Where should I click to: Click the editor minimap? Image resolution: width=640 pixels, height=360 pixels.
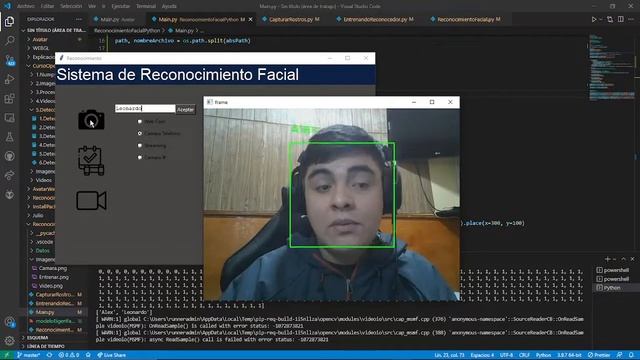coord(611,67)
